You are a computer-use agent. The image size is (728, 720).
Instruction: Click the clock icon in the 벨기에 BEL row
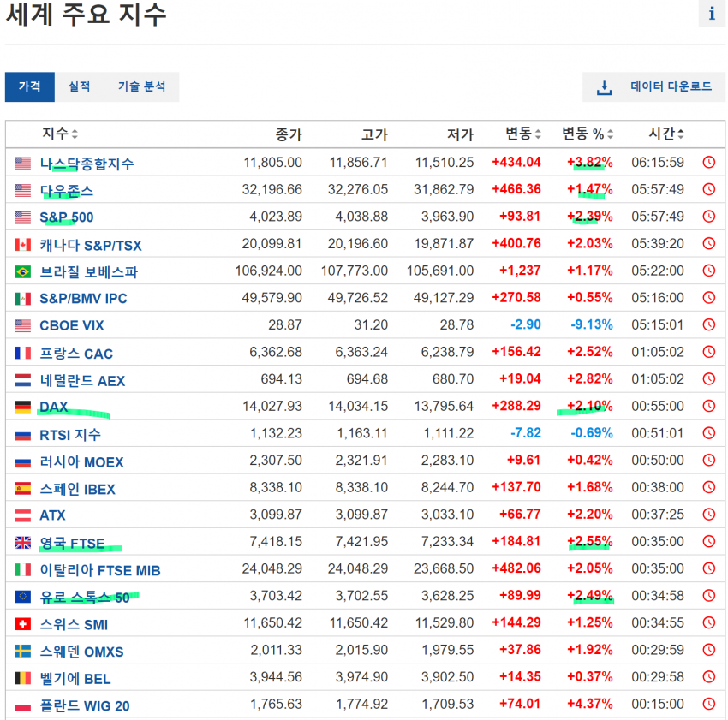click(x=709, y=677)
